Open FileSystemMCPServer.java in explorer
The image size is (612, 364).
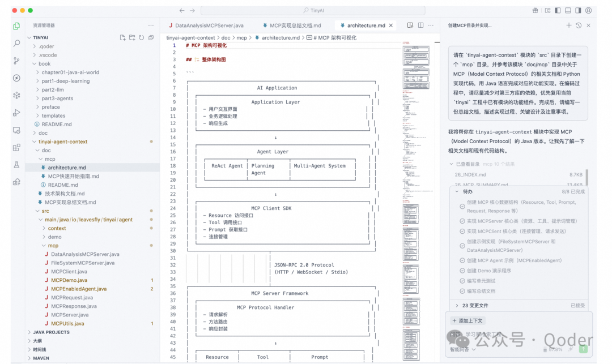pyautogui.click(x=83, y=263)
